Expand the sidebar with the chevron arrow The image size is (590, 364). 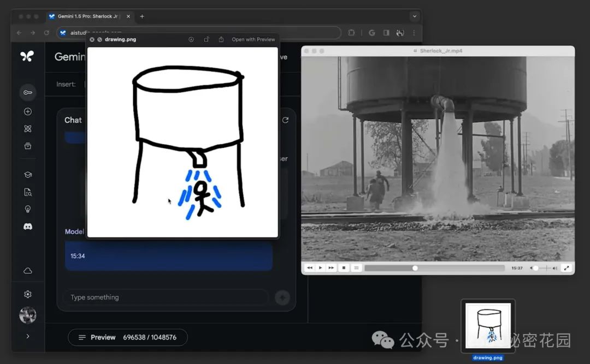[x=28, y=336]
